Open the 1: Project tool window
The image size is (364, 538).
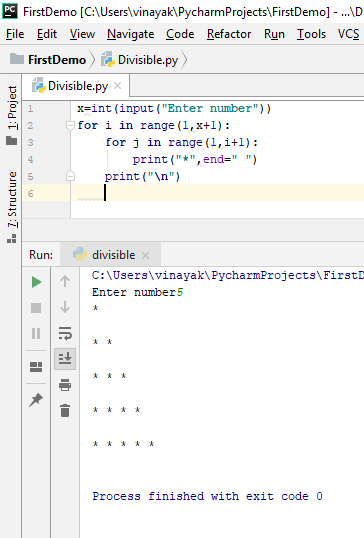[12, 115]
